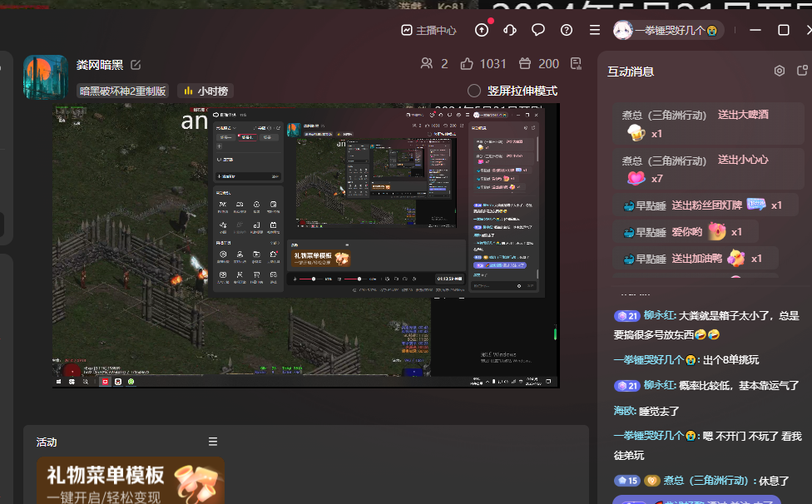View the audience count icon showing 2
The image size is (812, 504).
[427, 64]
